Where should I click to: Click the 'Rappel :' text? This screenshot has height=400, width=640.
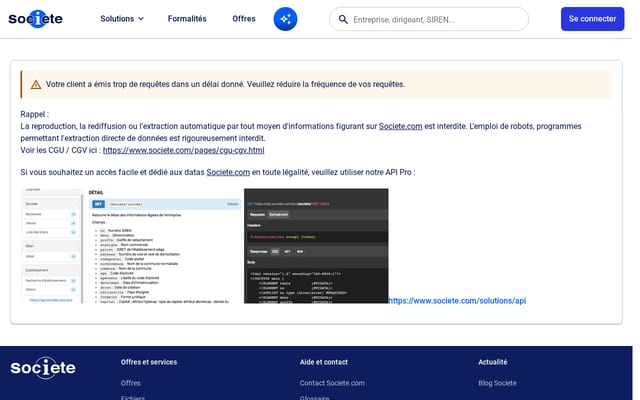[x=35, y=114]
